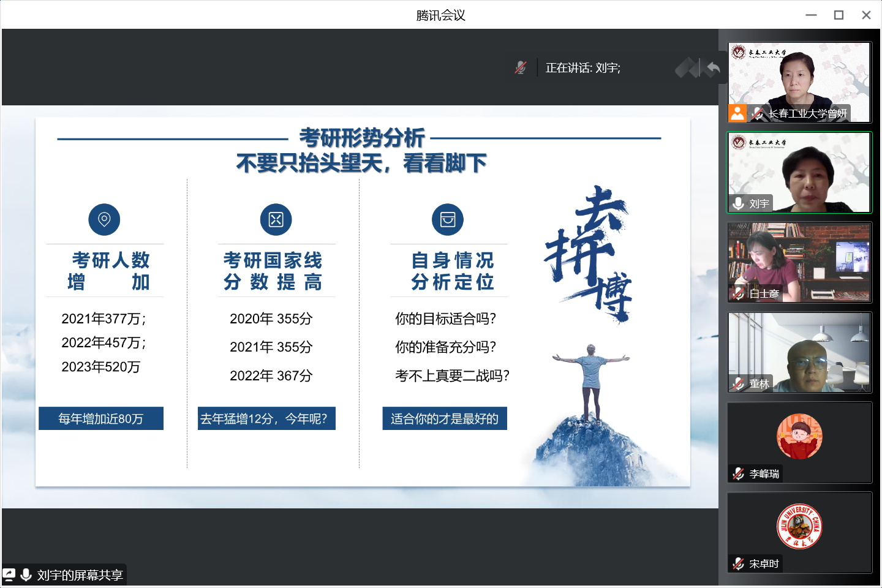Click the 每年增加近80万 blue banner
The image size is (882, 588).
click(x=101, y=418)
